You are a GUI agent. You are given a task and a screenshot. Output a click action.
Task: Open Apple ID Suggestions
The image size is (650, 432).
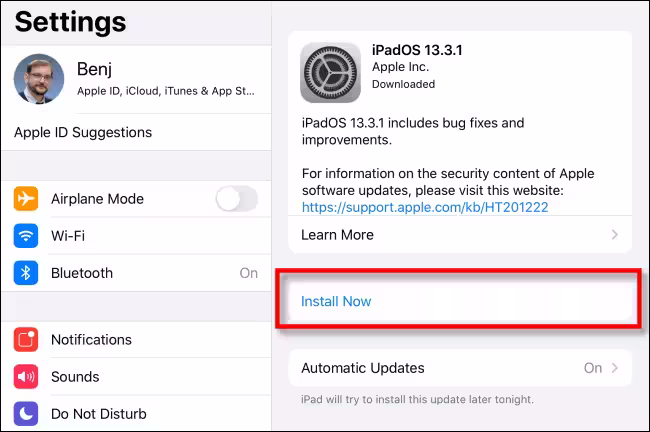(x=83, y=132)
